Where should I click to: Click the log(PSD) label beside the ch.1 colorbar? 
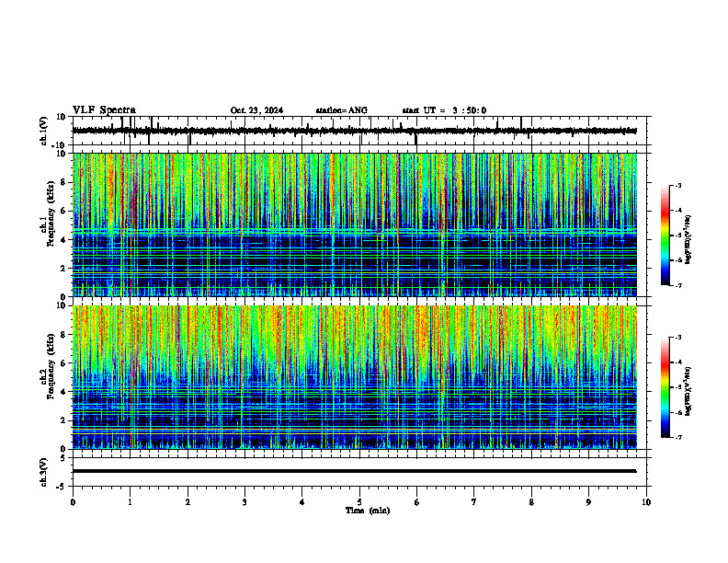688,240
